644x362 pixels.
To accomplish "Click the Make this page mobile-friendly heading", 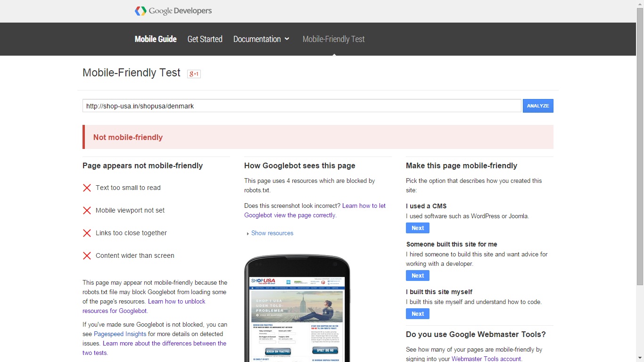I will [x=462, y=166].
